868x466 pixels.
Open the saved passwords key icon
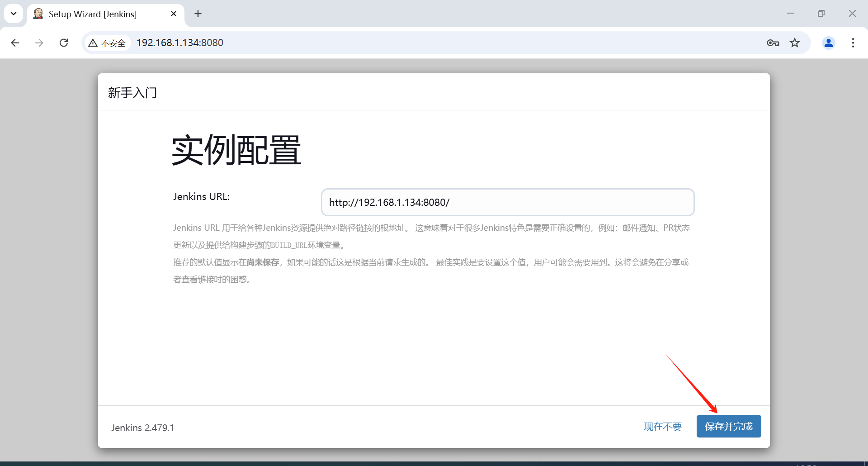(x=773, y=43)
